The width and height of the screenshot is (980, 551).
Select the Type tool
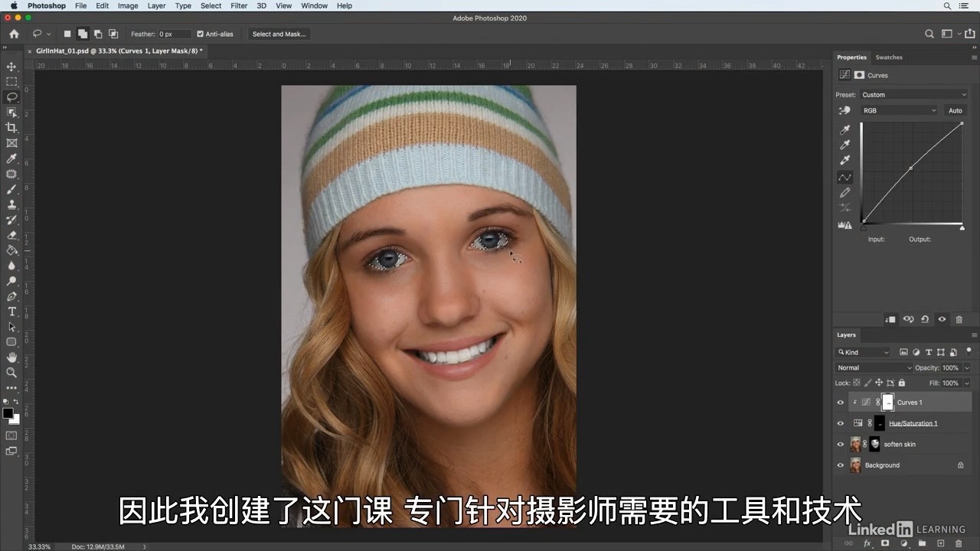(x=11, y=311)
